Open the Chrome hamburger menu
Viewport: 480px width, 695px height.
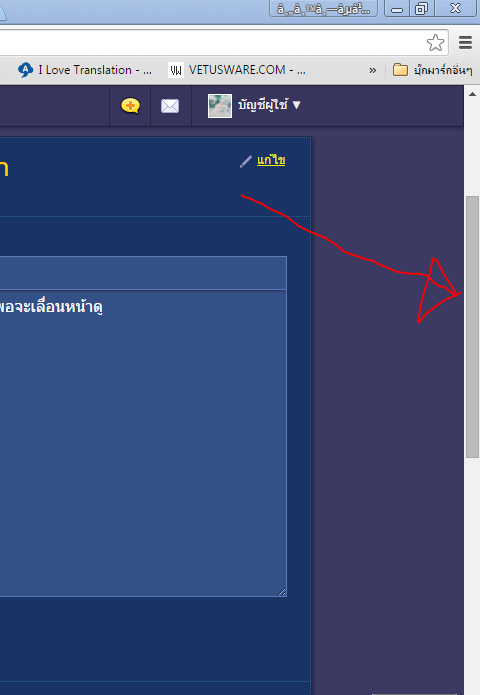pyautogui.click(x=465, y=43)
